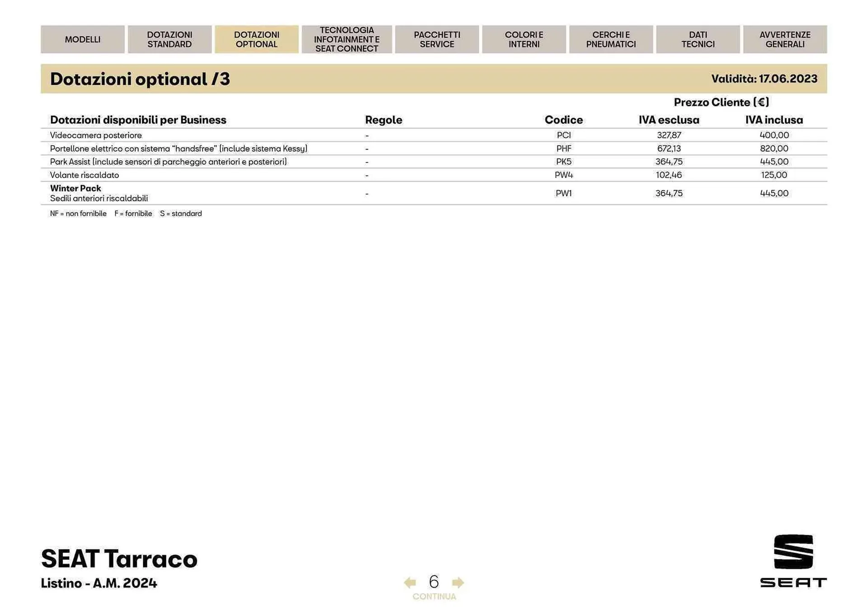
Task: Click the S = standard legend
Action: 181,214
